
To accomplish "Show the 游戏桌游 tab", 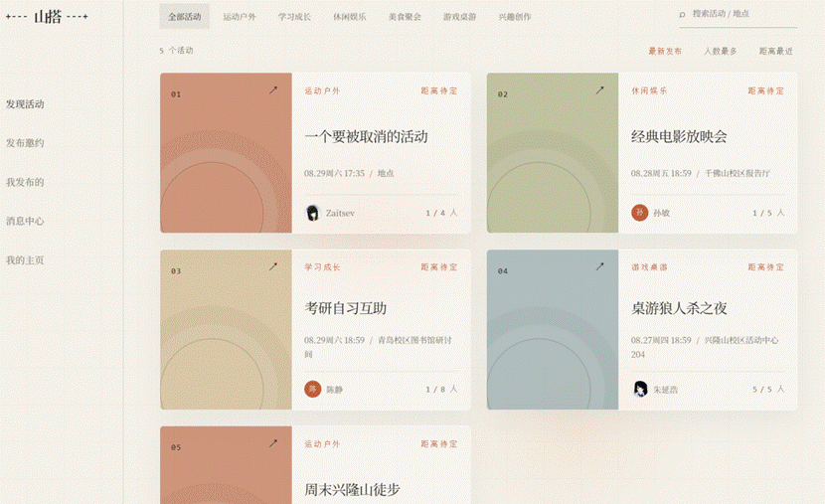I will [x=460, y=17].
